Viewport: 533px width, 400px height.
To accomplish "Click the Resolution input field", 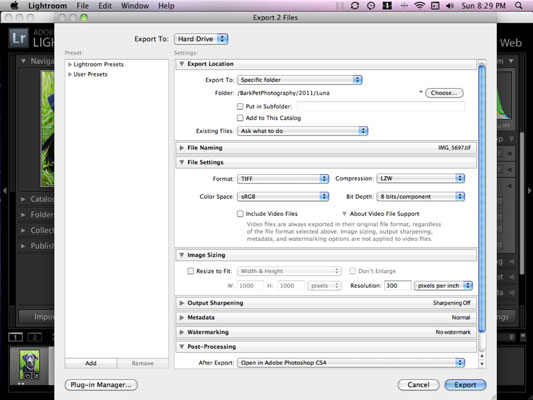I will [397, 285].
